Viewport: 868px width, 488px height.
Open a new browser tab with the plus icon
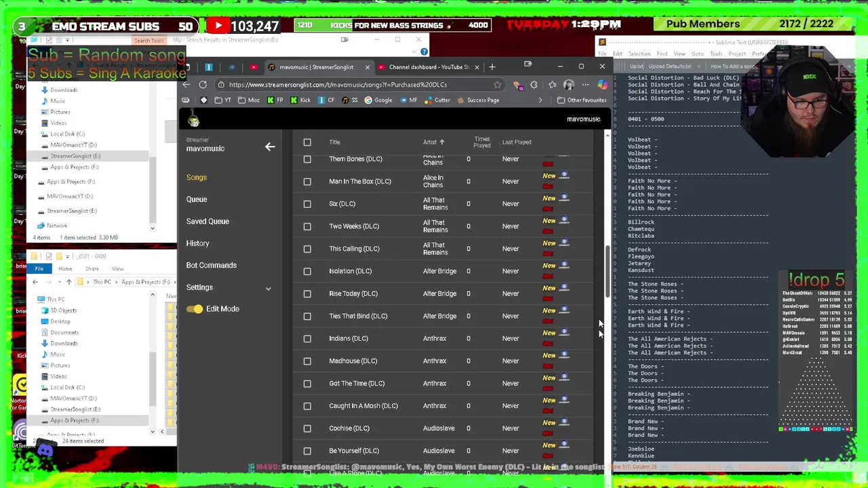[492, 66]
